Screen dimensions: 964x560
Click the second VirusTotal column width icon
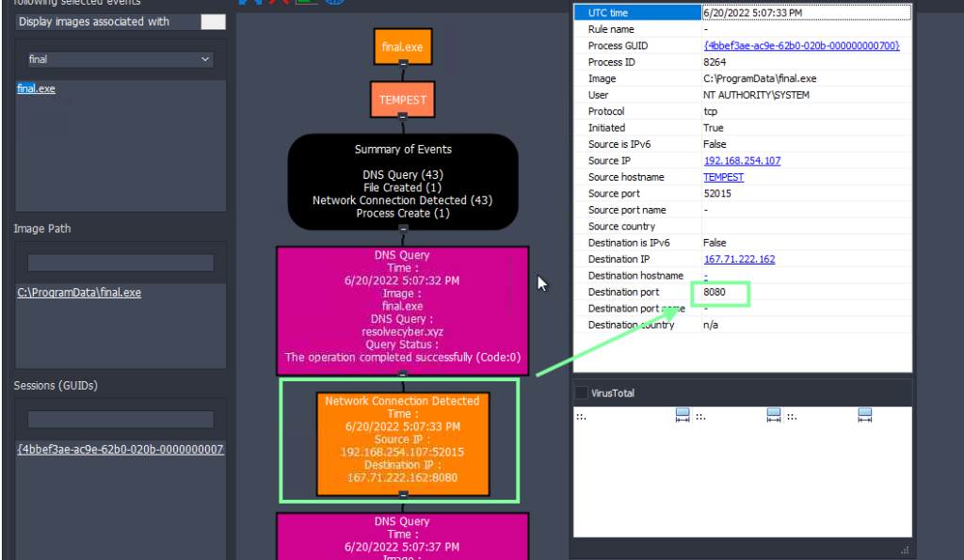(x=774, y=416)
